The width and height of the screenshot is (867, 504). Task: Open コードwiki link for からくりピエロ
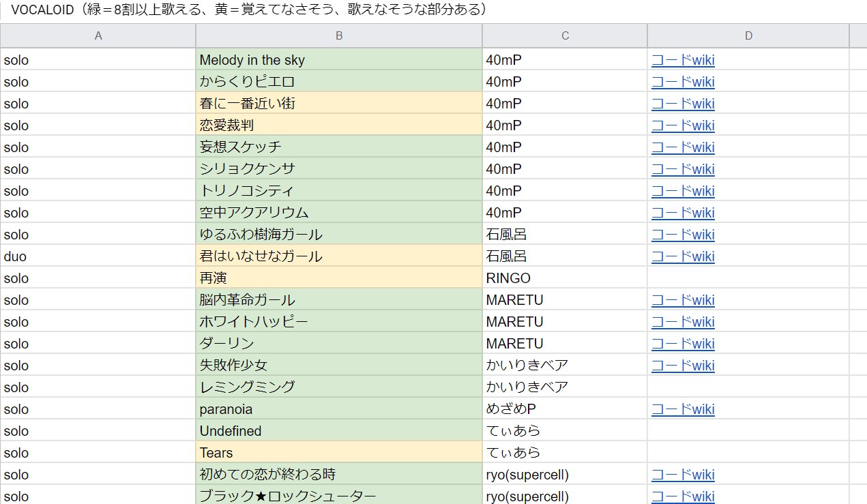point(683,82)
